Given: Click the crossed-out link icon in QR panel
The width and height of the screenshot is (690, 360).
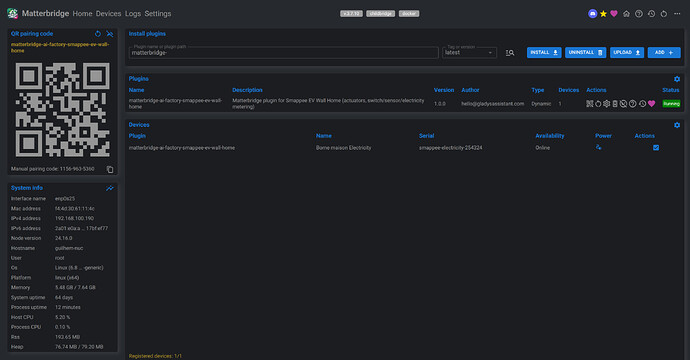Looking at the screenshot, I should (x=110, y=33).
